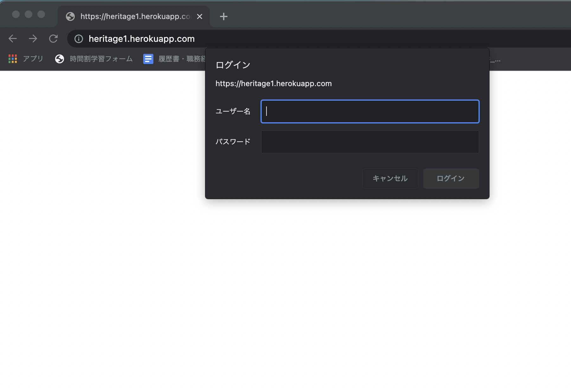Open the truncated bookmark right of the dialog
Screen dimensions: 571x392
[495, 59]
